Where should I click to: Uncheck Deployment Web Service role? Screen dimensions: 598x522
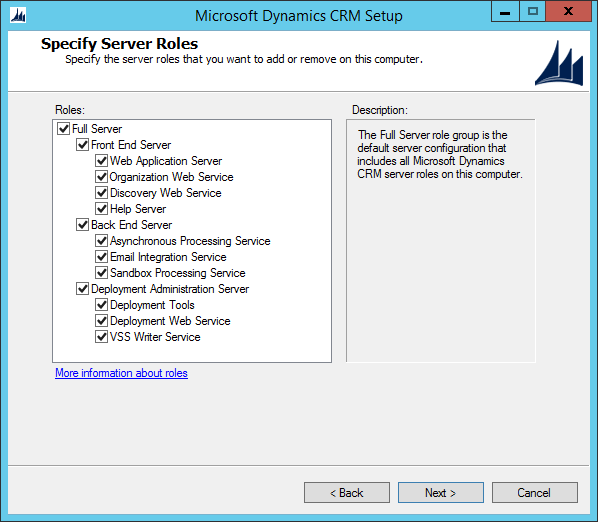pyautogui.click(x=101, y=321)
